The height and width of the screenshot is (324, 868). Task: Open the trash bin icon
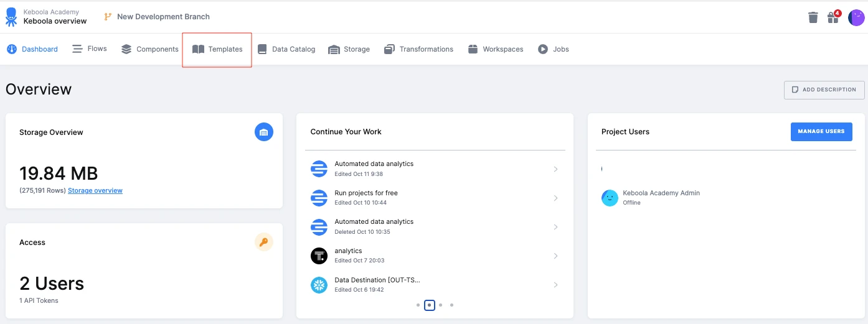(x=813, y=17)
